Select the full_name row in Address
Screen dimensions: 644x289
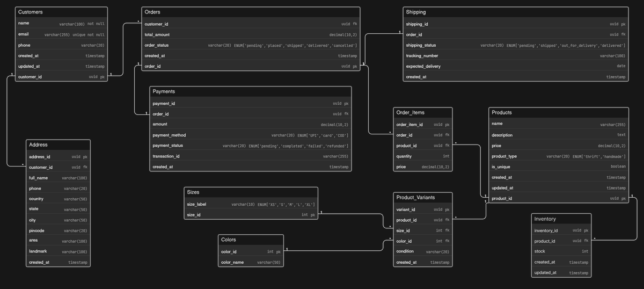(x=58, y=178)
